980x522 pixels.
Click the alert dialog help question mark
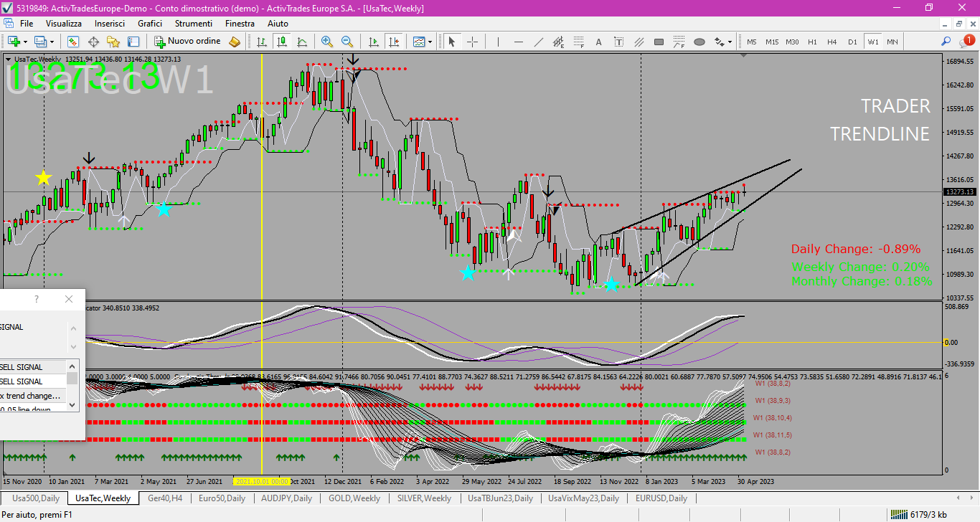pyautogui.click(x=37, y=299)
